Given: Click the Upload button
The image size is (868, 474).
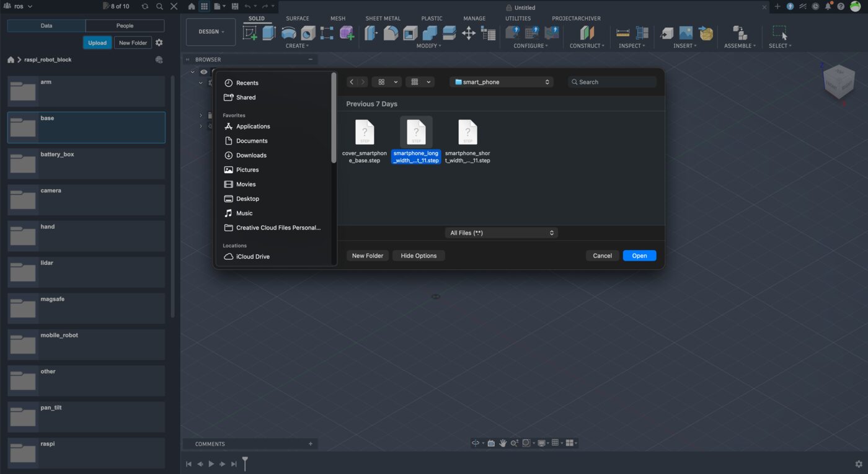Looking at the screenshot, I should pos(97,43).
